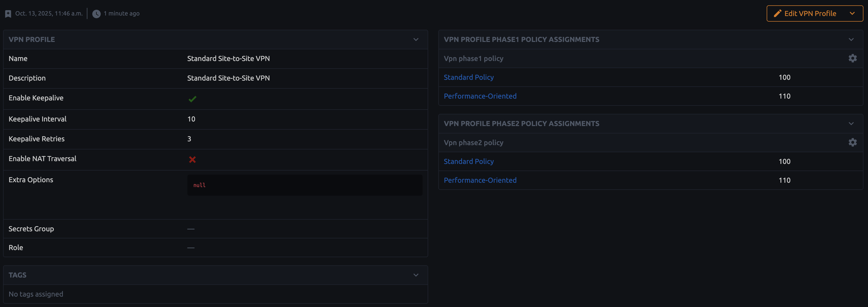Open the gear settings on Vpn phase1 policy table
The image size is (868, 307).
point(853,58)
